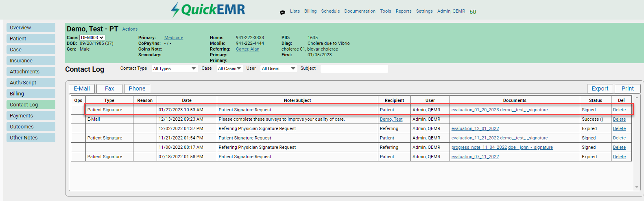Open Outcomes section in sidebar
This screenshot has height=201, width=644.
[x=31, y=127]
